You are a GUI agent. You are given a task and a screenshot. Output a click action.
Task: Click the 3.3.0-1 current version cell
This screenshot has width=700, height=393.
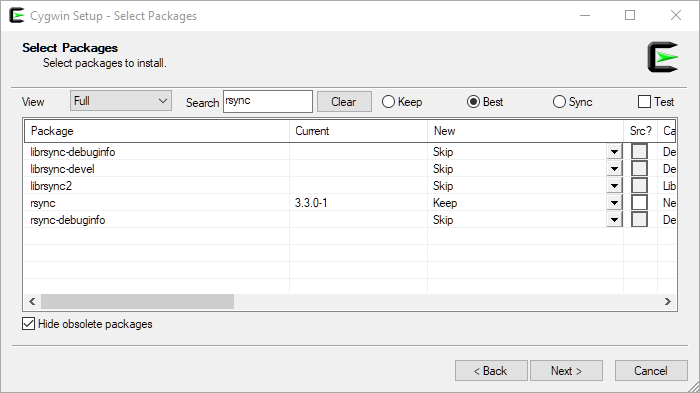311,203
